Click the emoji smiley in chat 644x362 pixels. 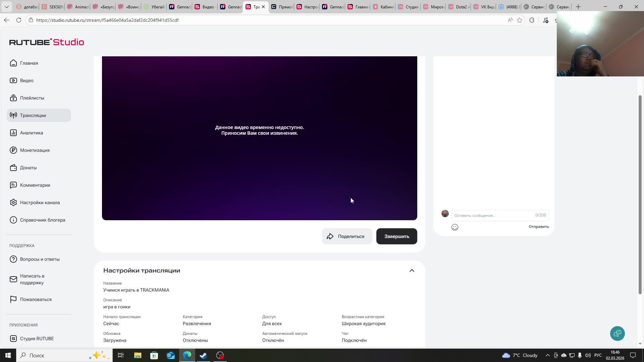(x=455, y=227)
